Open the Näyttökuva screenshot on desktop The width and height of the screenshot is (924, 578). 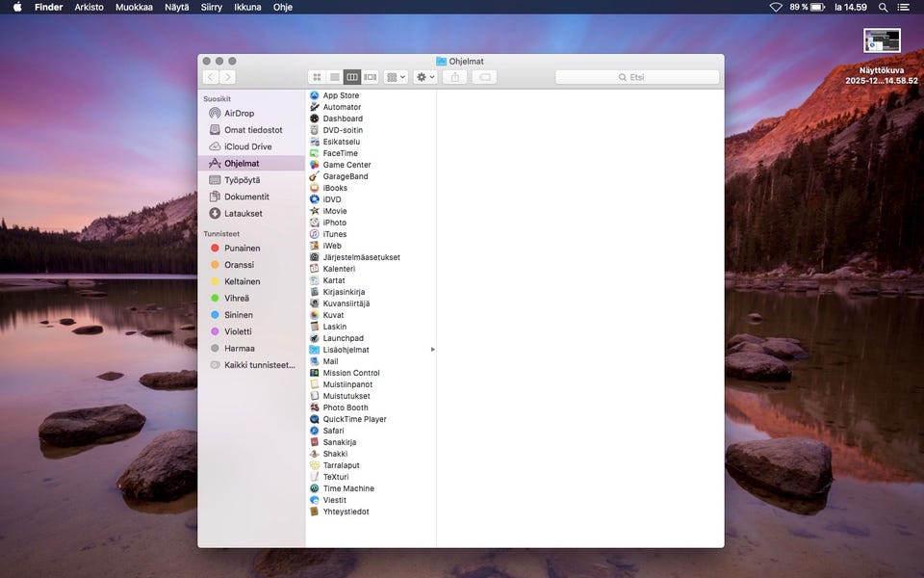(x=882, y=40)
